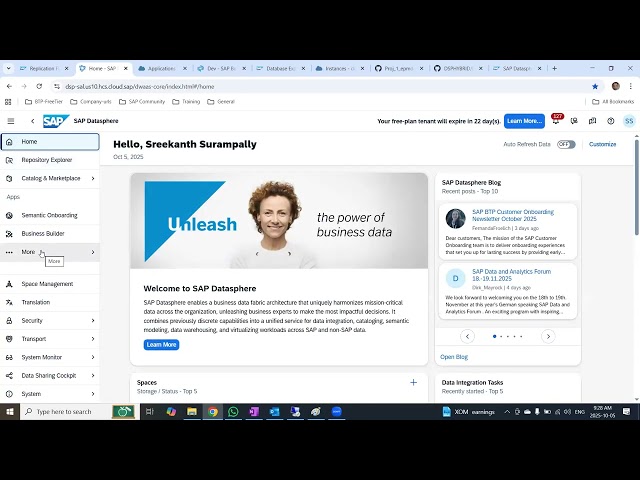Go to previous banner image arrow

257,253
